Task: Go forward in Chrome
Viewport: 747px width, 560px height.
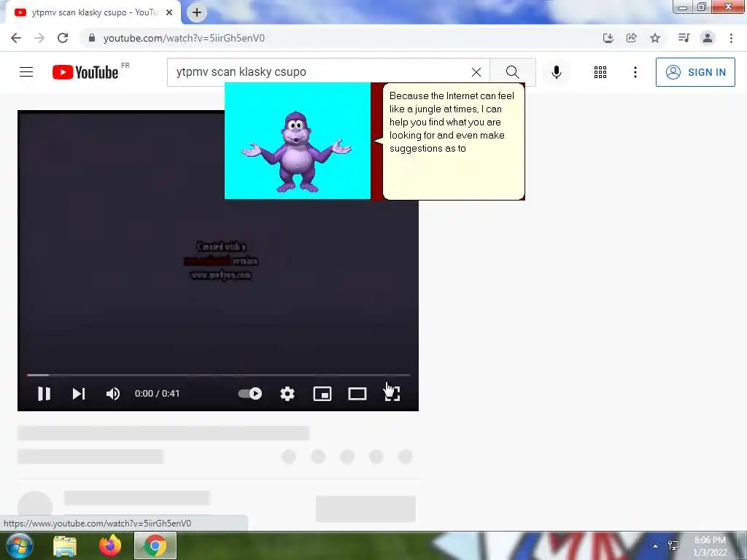Action: pyautogui.click(x=39, y=38)
